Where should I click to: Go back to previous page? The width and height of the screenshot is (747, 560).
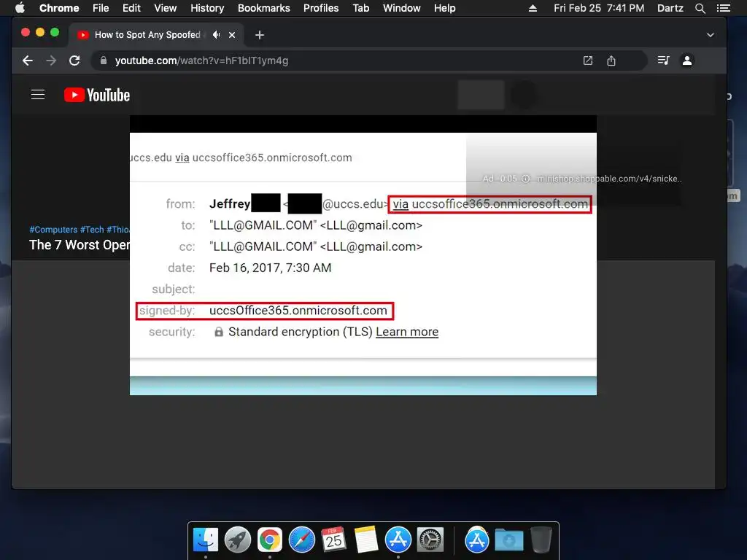coord(28,61)
